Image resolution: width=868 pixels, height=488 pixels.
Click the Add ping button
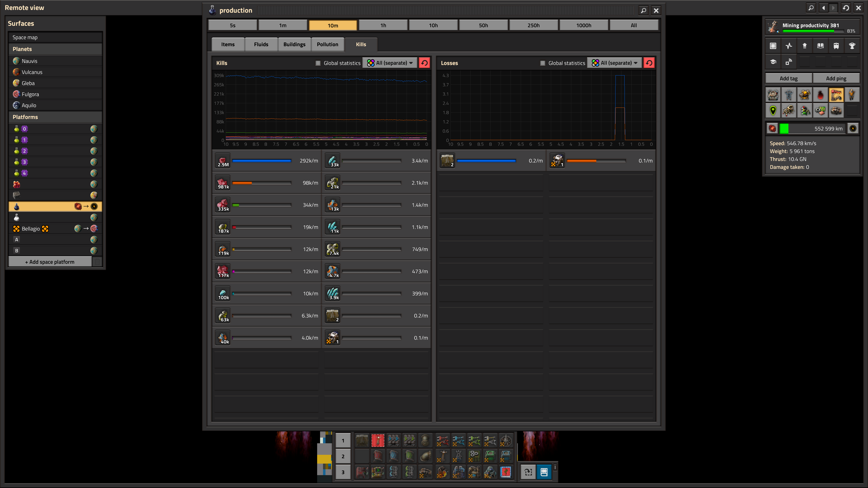[836, 78]
